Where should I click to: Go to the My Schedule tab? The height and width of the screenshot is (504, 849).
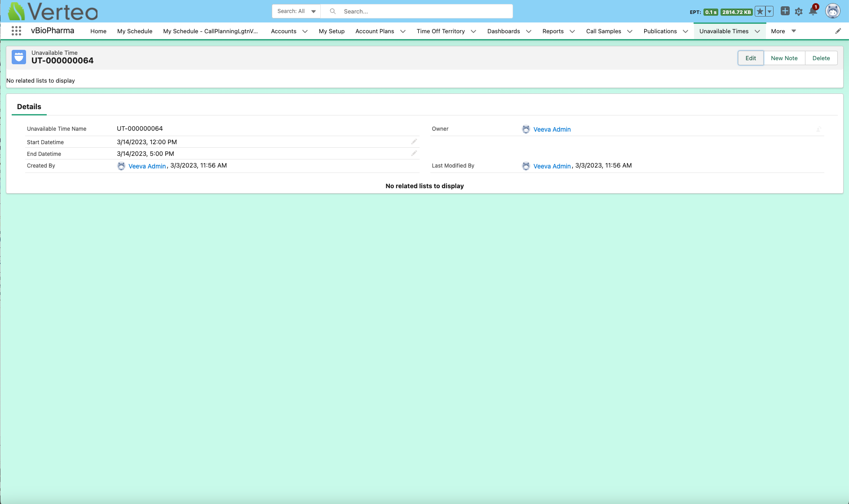(x=134, y=31)
